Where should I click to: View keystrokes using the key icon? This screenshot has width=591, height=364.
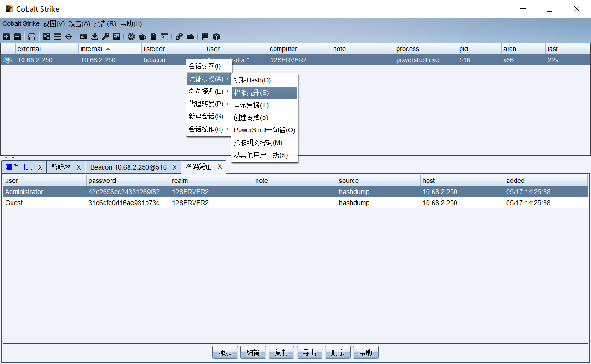click(105, 36)
